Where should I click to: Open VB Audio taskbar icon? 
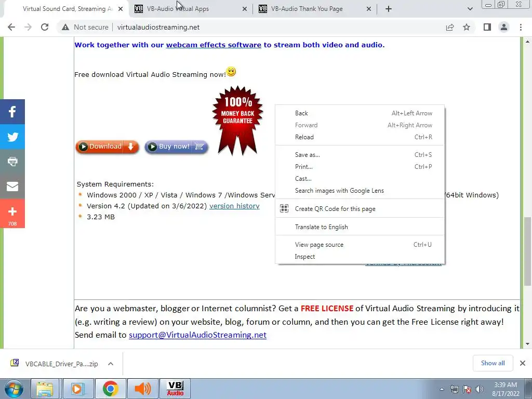(175, 389)
